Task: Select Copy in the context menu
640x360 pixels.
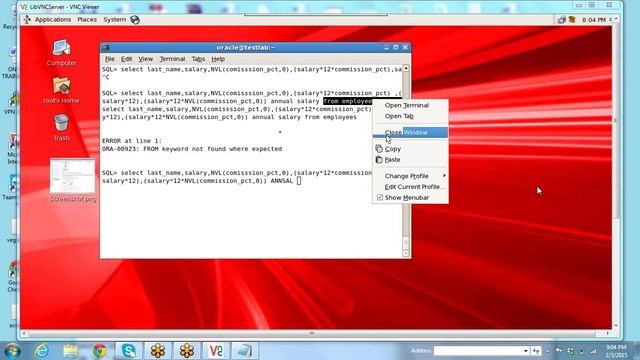Action: pos(410,149)
